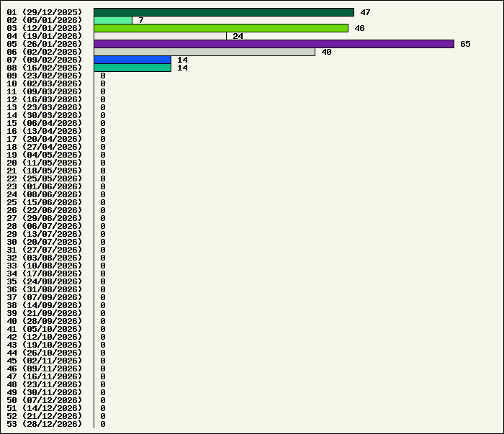Click the row label 09 (23/02/2026)
This screenshot has height=434, width=504.
pyautogui.click(x=45, y=76)
